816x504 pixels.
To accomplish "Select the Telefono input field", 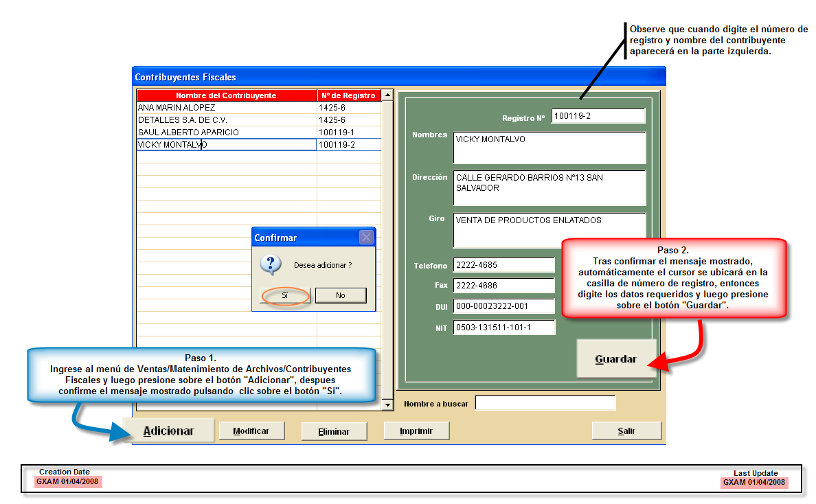I will click(503, 265).
